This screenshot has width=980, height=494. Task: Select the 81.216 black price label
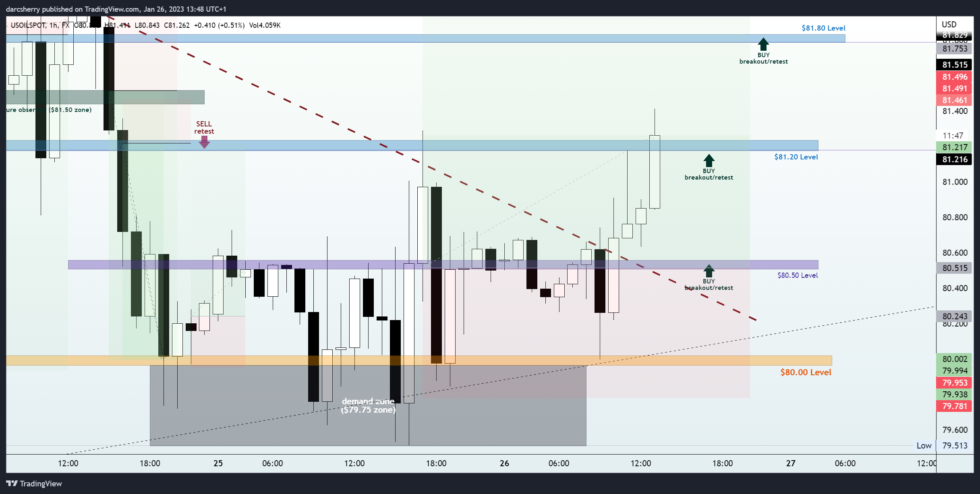tap(954, 159)
